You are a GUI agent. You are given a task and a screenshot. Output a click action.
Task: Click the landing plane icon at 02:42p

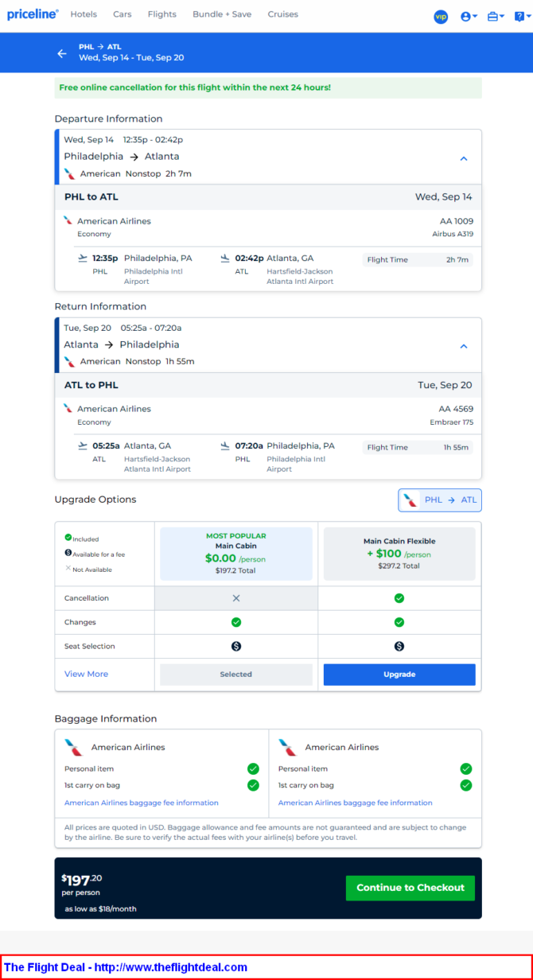(x=225, y=258)
